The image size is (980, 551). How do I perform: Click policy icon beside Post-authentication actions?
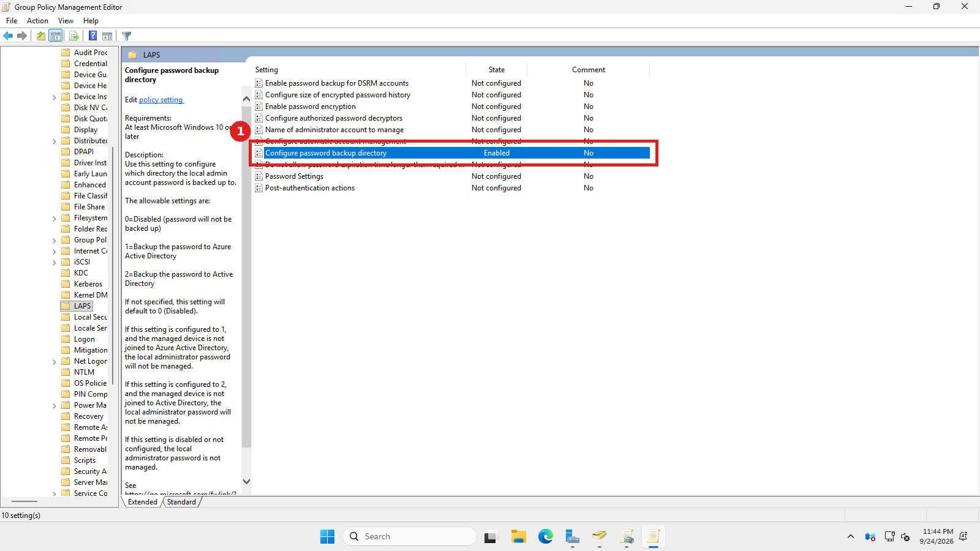point(259,188)
